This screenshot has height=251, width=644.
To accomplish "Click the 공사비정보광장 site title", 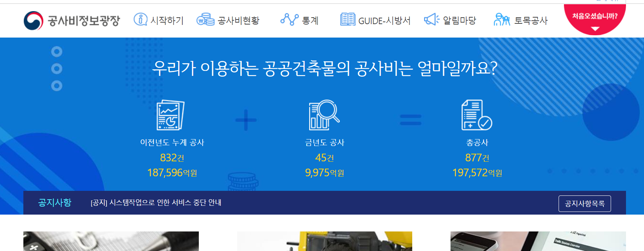I will click(x=84, y=21).
